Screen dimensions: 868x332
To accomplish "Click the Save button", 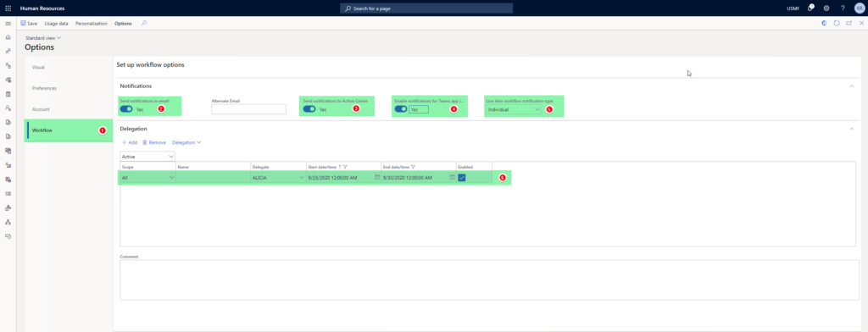I will [x=29, y=23].
